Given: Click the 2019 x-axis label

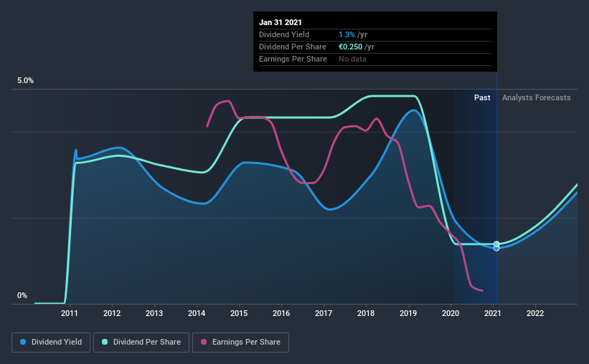Looking at the screenshot, I should (408, 313).
